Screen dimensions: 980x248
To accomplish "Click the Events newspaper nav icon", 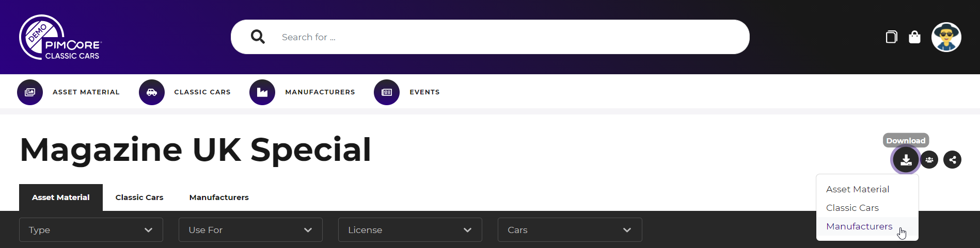I will pos(387,92).
